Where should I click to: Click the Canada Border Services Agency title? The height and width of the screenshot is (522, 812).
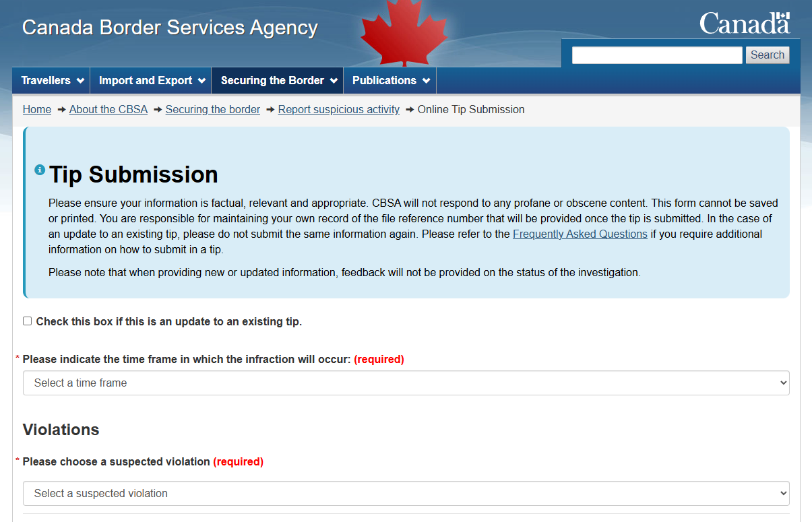pyautogui.click(x=170, y=28)
